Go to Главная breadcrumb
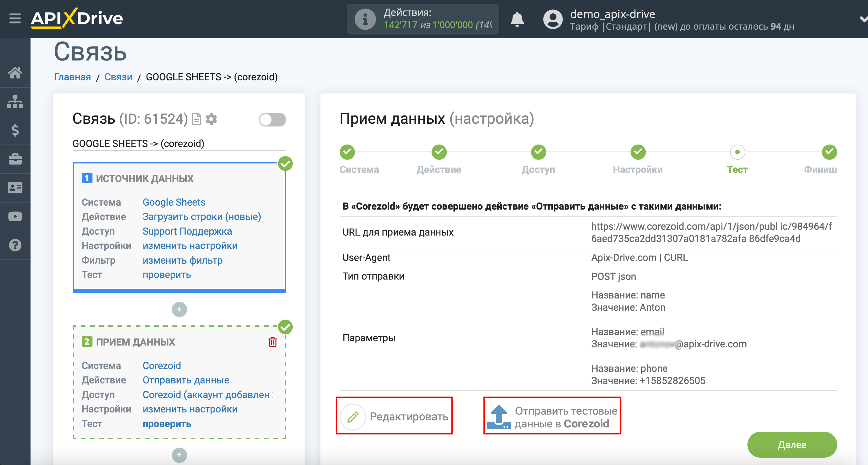 coord(72,77)
